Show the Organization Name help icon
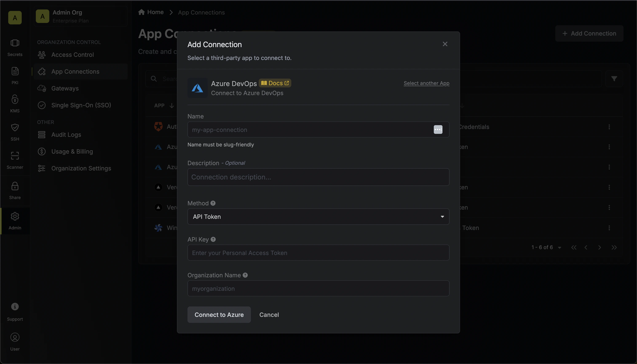Image resolution: width=637 pixels, height=364 pixels. [245, 275]
